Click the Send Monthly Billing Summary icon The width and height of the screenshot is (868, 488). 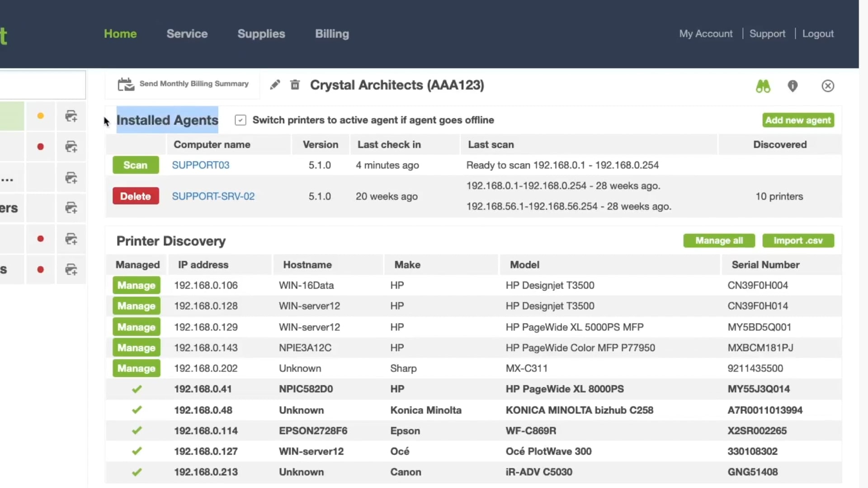(x=126, y=84)
